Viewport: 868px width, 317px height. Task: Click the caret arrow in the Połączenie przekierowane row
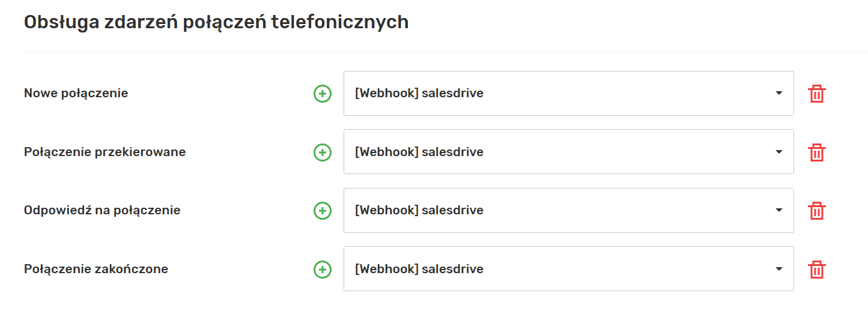[779, 152]
